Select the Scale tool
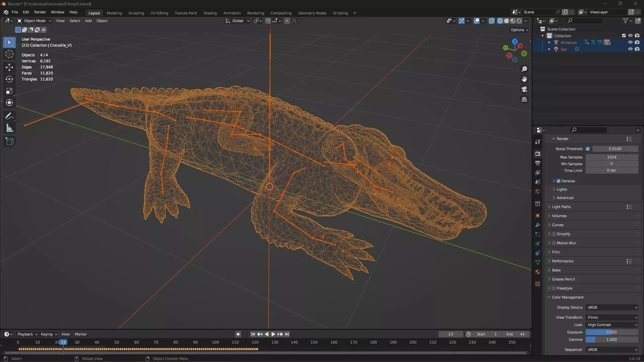Image resolution: width=644 pixels, height=362 pixels. pos(9,91)
